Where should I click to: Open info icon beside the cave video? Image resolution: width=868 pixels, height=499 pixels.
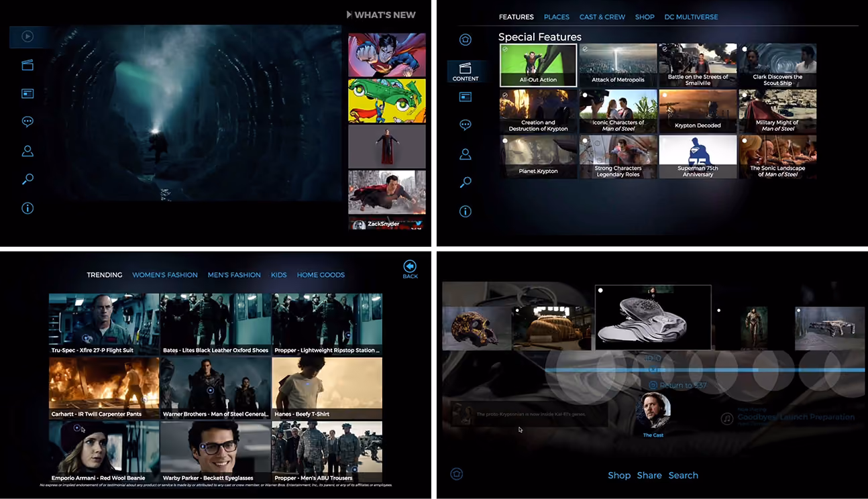pyautogui.click(x=28, y=208)
